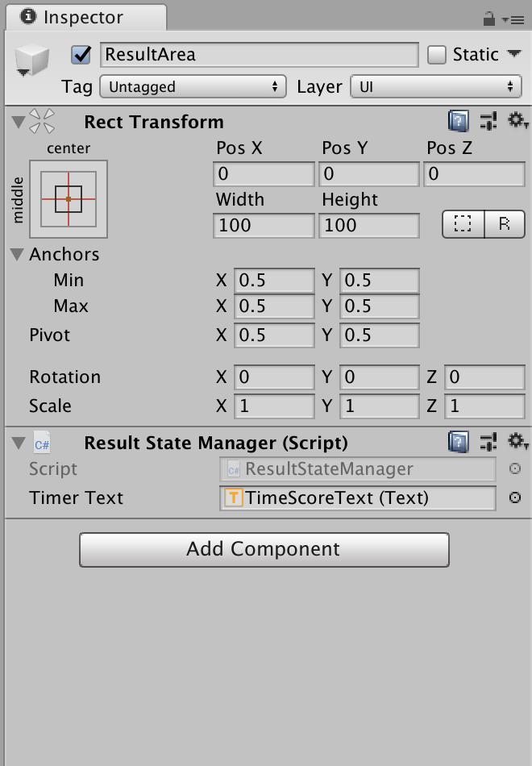Viewport: 532px width, 766px height.
Task: Click the Rotation Z field
Action: (484, 377)
